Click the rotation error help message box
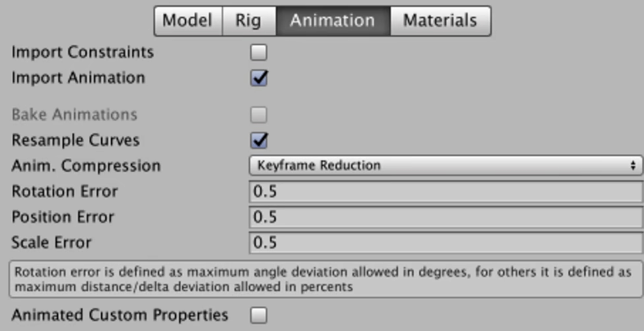This screenshot has width=644, height=331. pyautogui.click(x=325, y=279)
